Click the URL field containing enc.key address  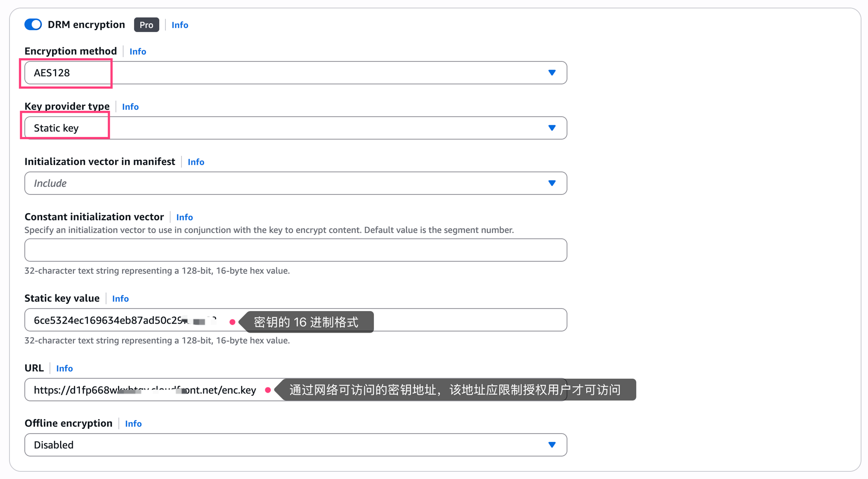145,390
